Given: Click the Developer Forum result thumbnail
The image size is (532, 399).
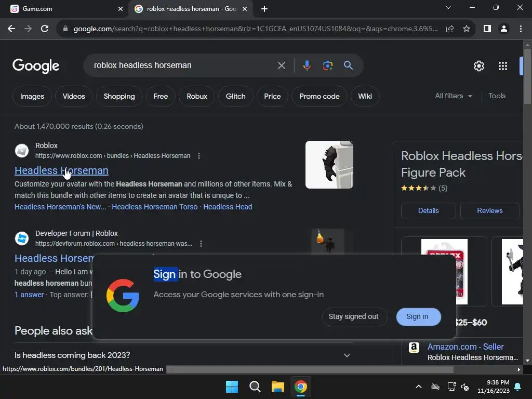Looking at the screenshot, I should point(327,242).
